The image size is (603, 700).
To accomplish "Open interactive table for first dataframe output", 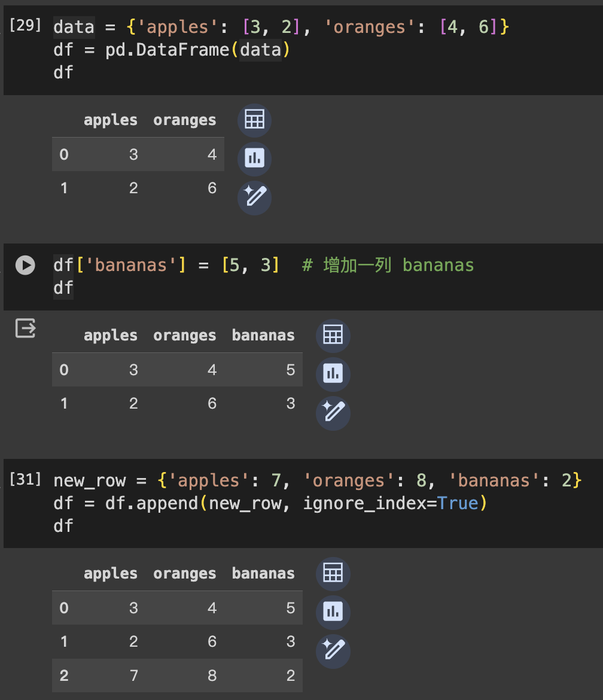I will pos(254,120).
